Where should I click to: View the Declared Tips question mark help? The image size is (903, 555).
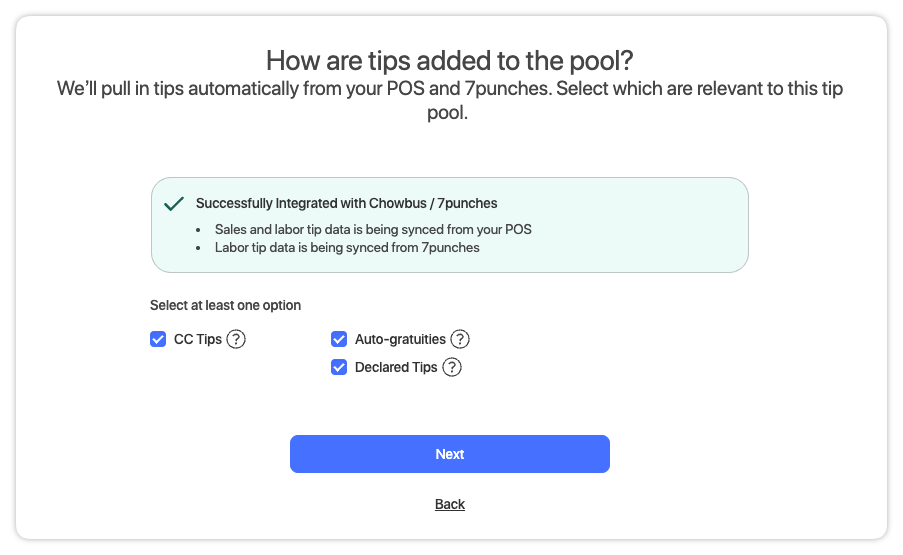click(452, 367)
